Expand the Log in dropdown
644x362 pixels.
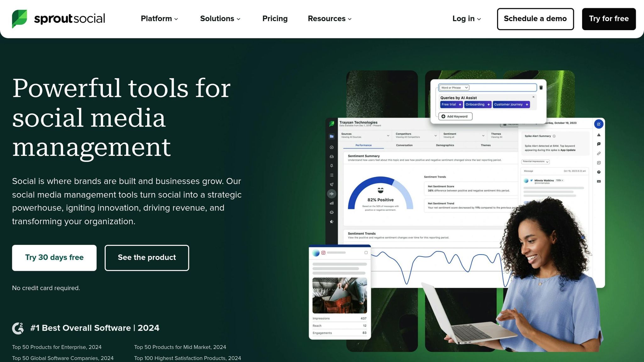click(466, 19)
